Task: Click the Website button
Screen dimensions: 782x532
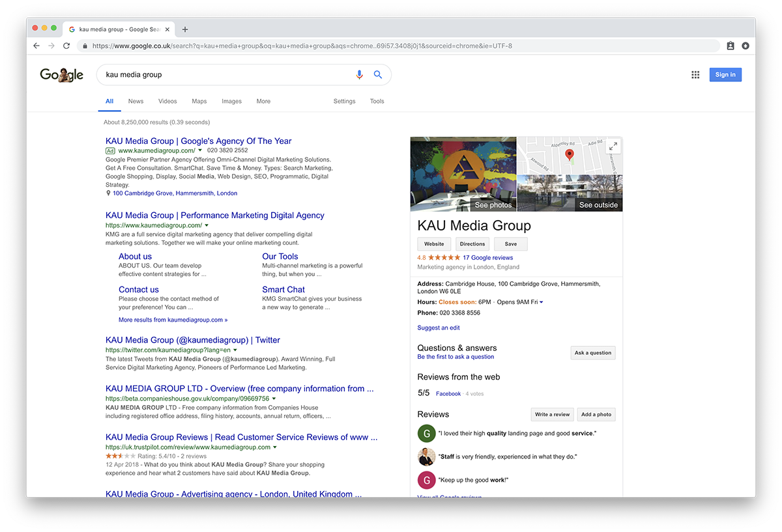Action: point(434,244)
